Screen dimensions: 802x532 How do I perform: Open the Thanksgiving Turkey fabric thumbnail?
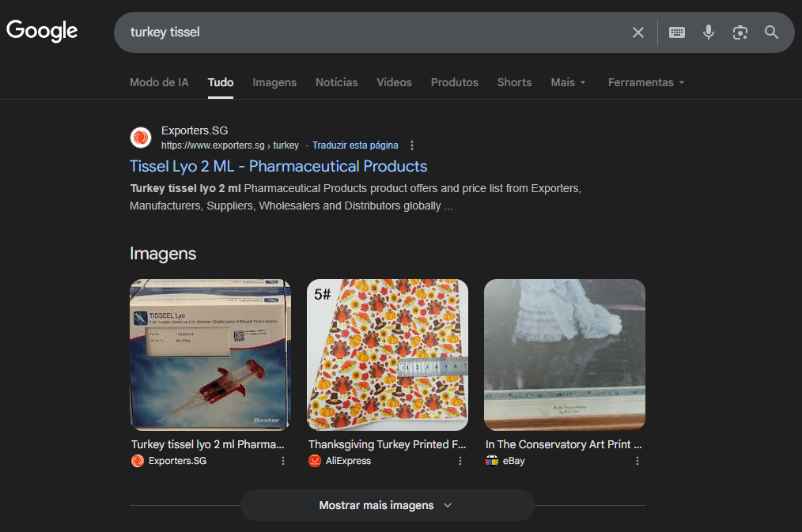click(387, 354)
